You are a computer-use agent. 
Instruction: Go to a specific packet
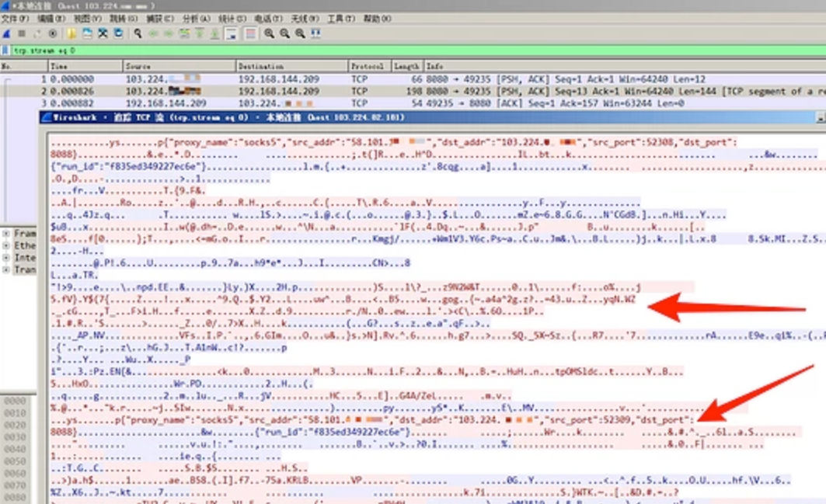[184, 33]
